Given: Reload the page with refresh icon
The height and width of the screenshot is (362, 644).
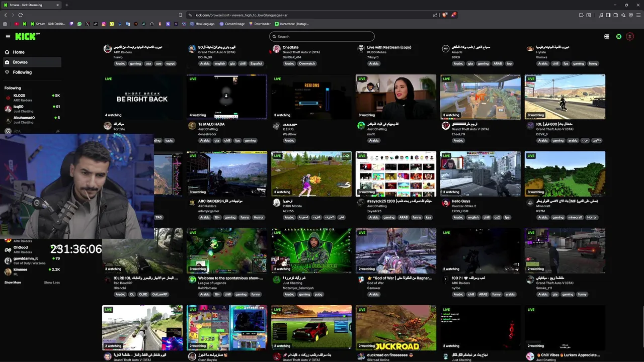Looking at the screenshot, I should 21,15.
